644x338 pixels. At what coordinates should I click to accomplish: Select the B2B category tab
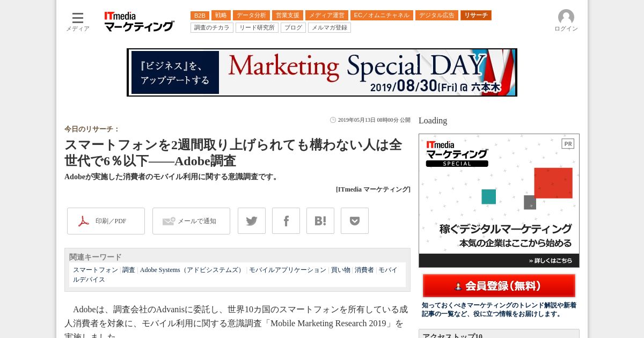200,16
